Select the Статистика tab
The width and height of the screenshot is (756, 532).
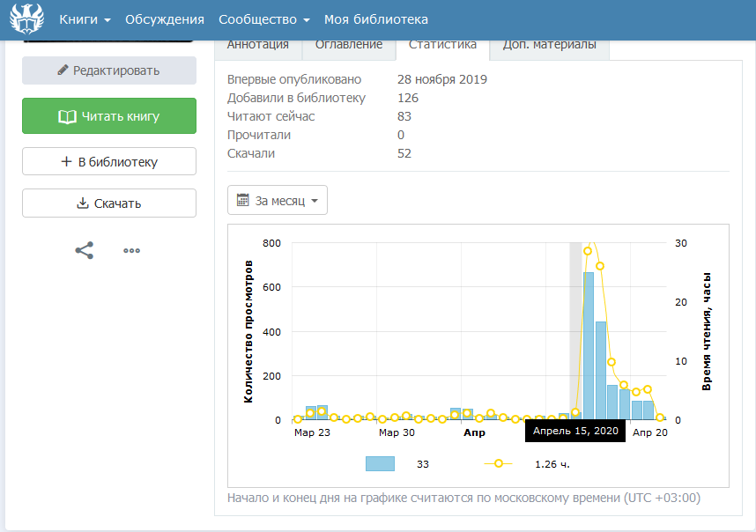coord(442,45)
